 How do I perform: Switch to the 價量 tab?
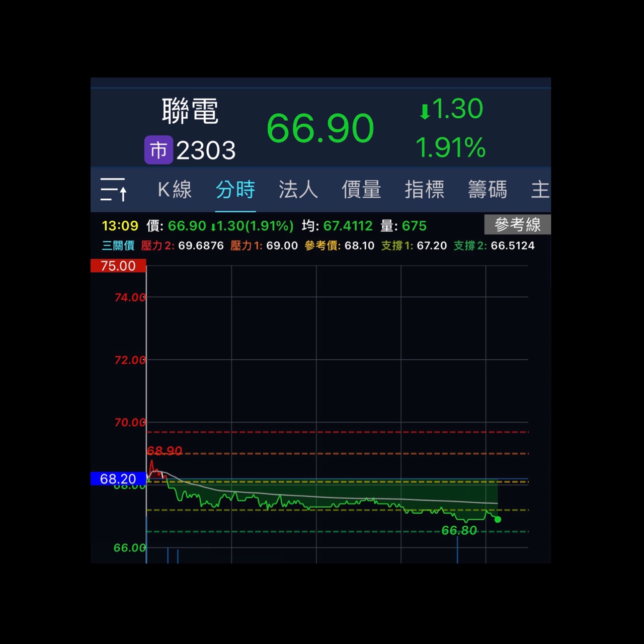pyautogui.click(x=361, y=190)
